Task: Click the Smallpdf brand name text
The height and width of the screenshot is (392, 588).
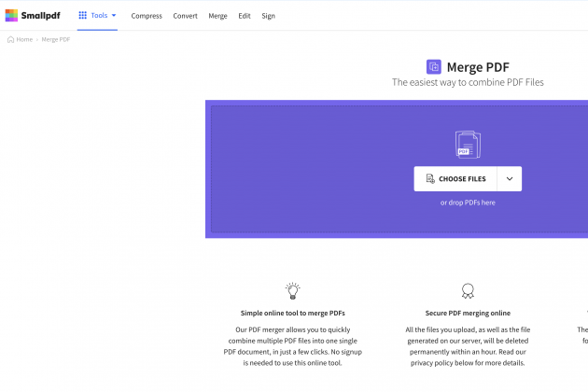Action: point(40,15)
